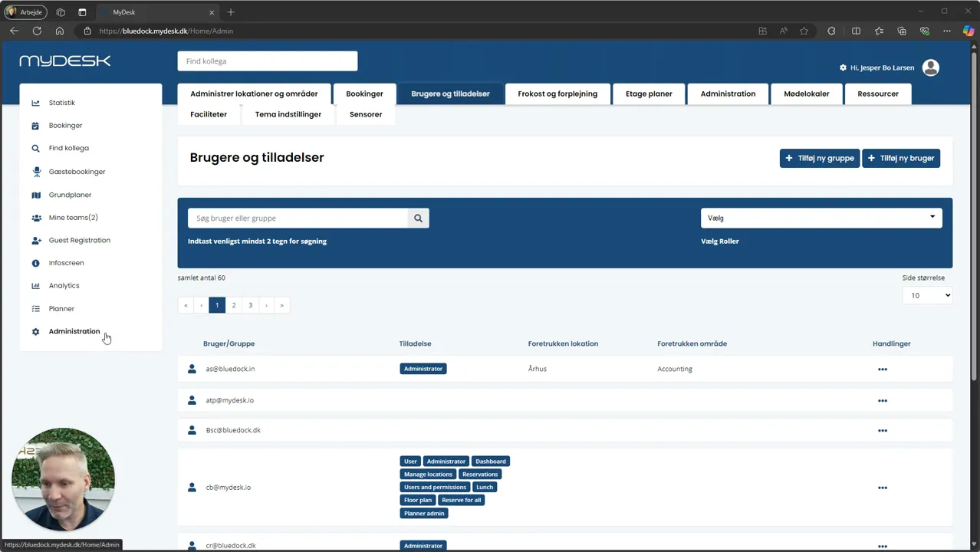Click Tilføj ny bruger button

pyautogui.click(x=901, y=158)
